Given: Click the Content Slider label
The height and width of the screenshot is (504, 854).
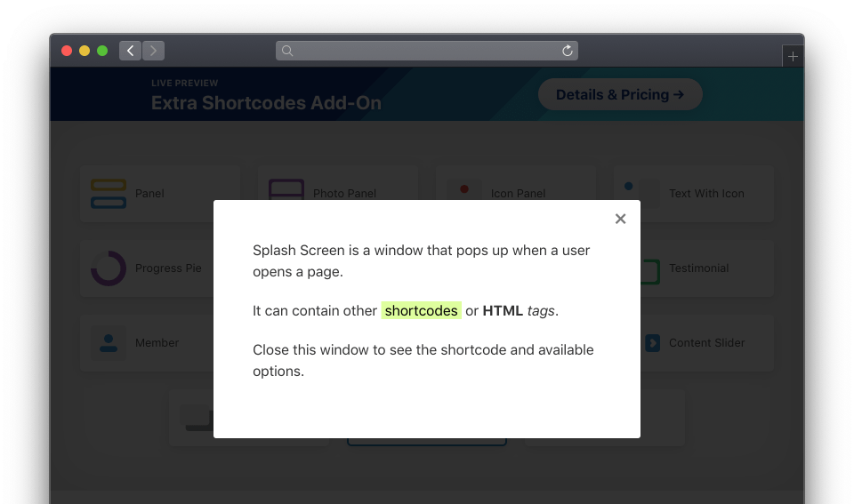Looking at the screenshot, I should pyautogui.click(x=706, y=343).
